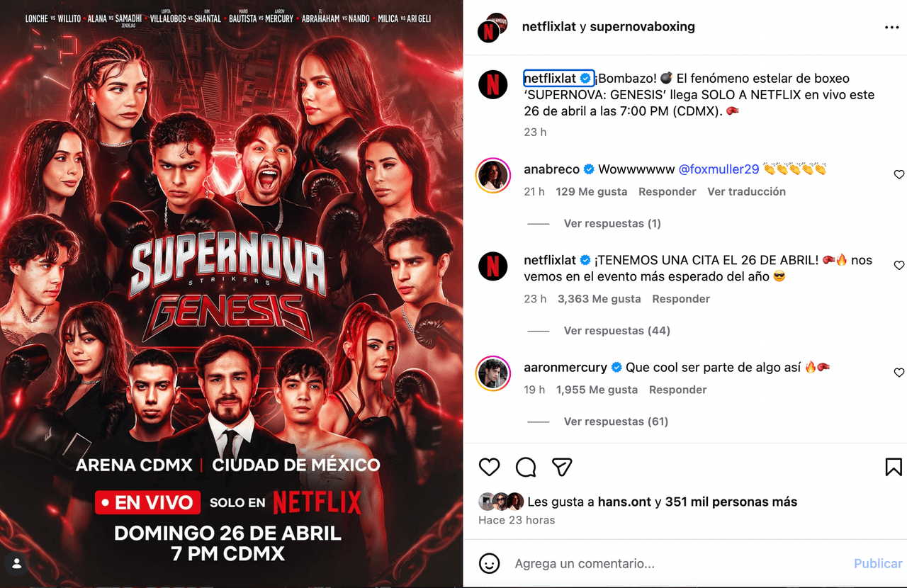Open the three-dot more options menu
This screenshot has height=588, width=907.
[x=891, y=28]
